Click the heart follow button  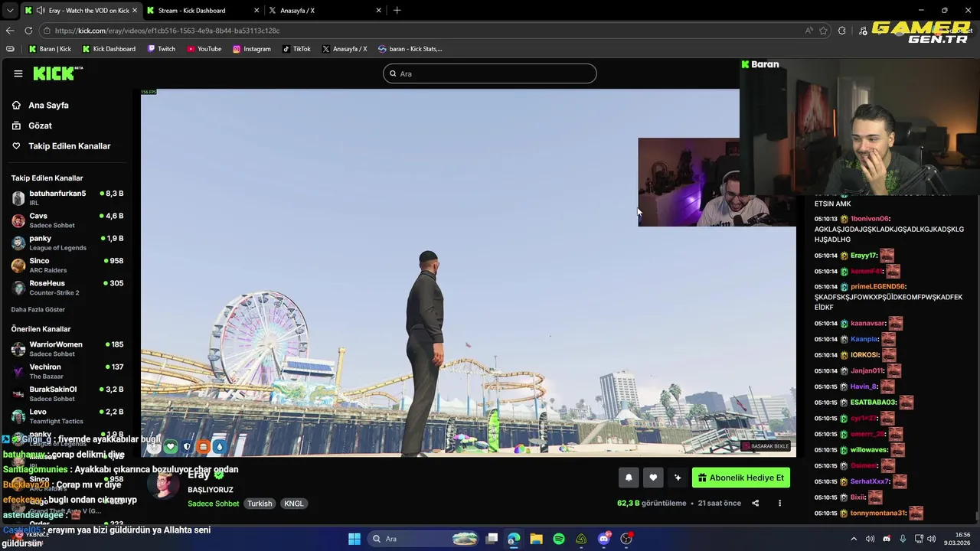pos(653,478)
